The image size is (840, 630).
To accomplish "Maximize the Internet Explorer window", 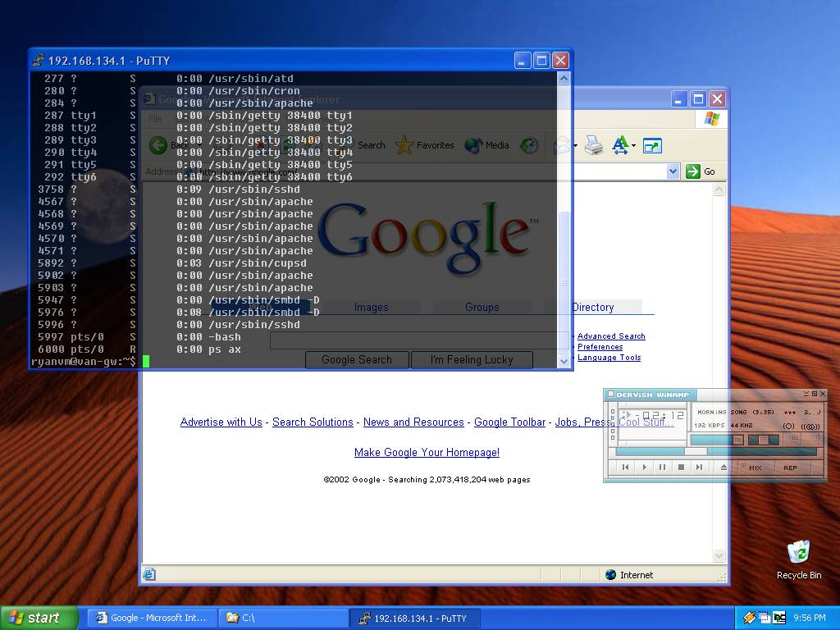I will click(x=698, y=99).
